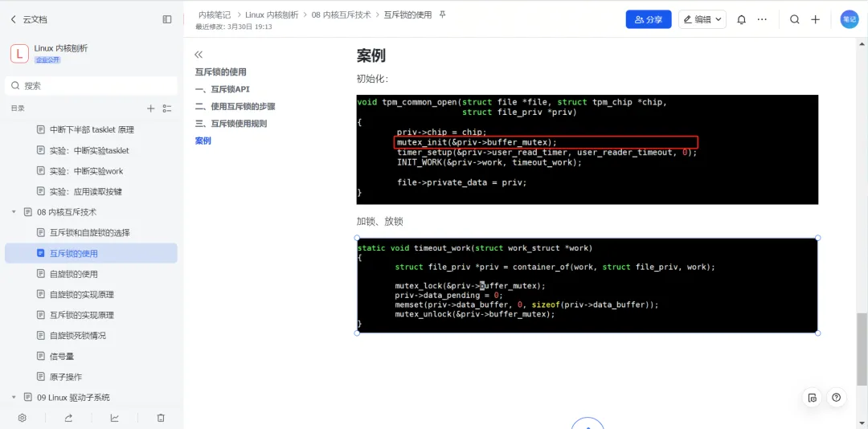Viewport: 868px width, 429px height.
Task: Navigate to 内核笔记 breadcrumb
Action: point(215,15)
